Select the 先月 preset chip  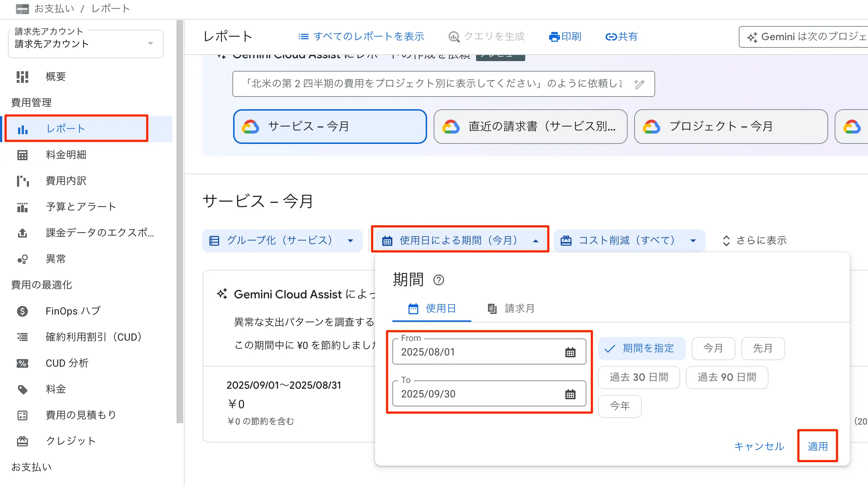click(x=763, y=348)
